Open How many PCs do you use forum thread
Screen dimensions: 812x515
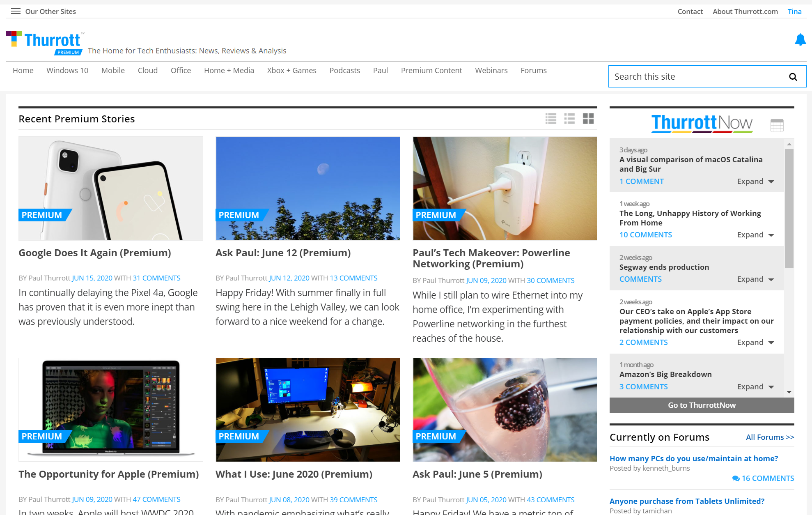(x=694, y=459)
